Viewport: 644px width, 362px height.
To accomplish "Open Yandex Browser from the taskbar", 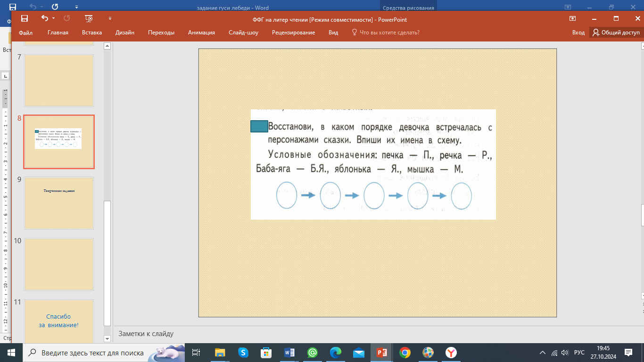I will (451, 352).
